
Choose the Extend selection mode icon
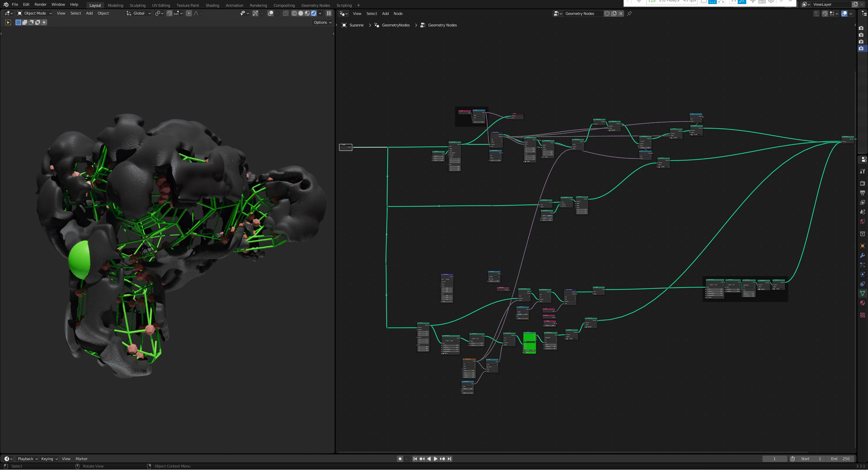pos(25,22)
